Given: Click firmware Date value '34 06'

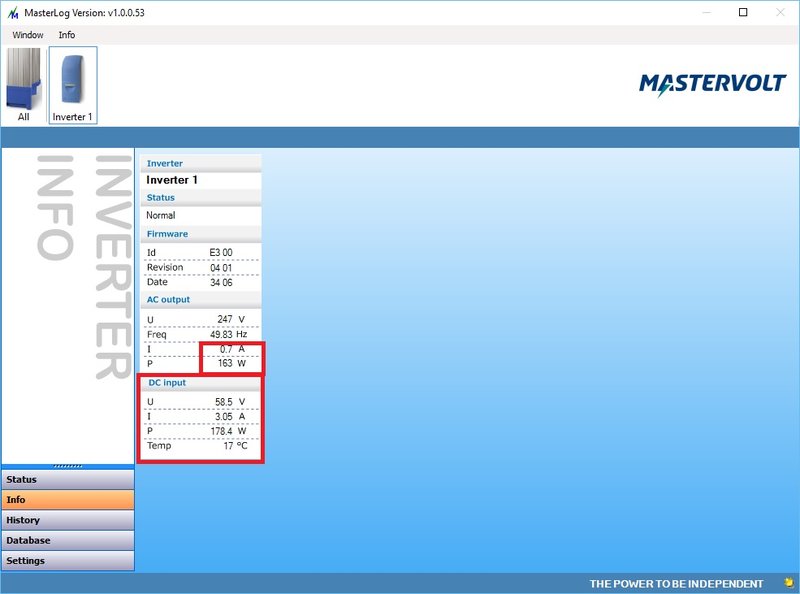Looking at the screenshot, I should (x=221, y=282).
